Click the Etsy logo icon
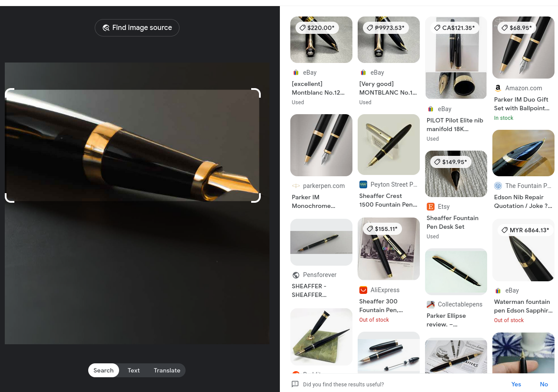Image resolution: width=558 pixels, height=392 pixels. [x=431, y=207]
